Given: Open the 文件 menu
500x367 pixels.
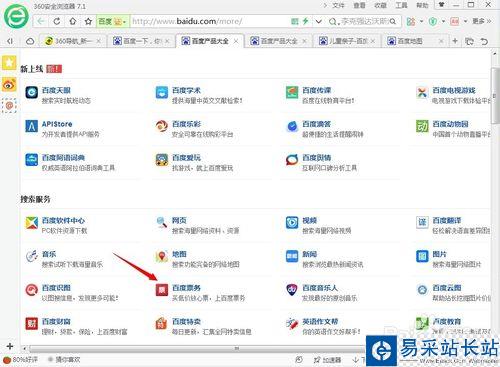Looking at the screenshot, I should pyautogui.click(x=338, y=6).
